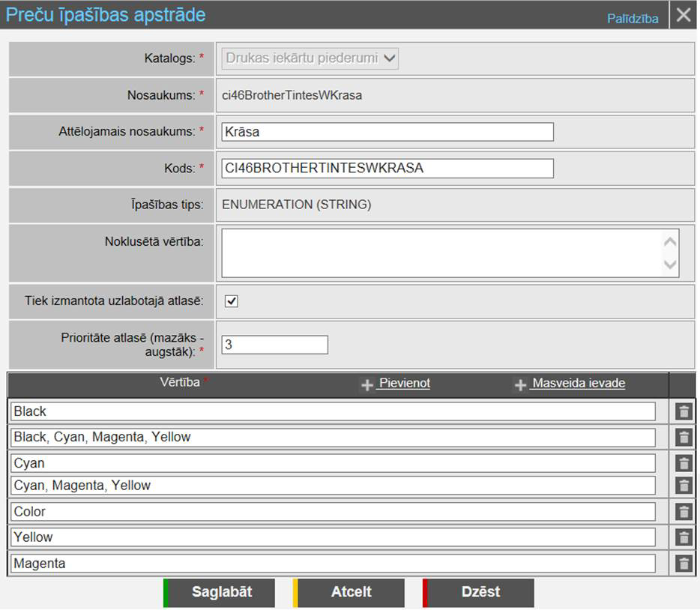Remove the Cyan value using its trash icon
Image resolution: width=700 pixels, height=610 pixels.
point(683,463)
